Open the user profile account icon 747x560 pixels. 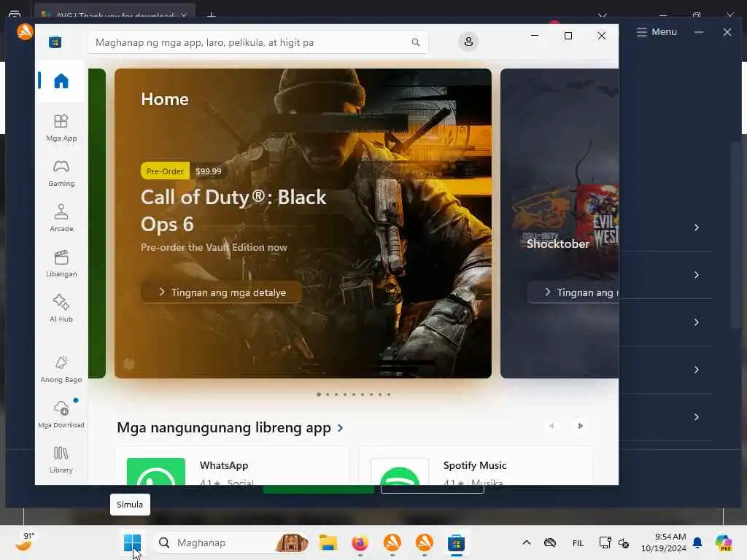[x=468, y=42]
